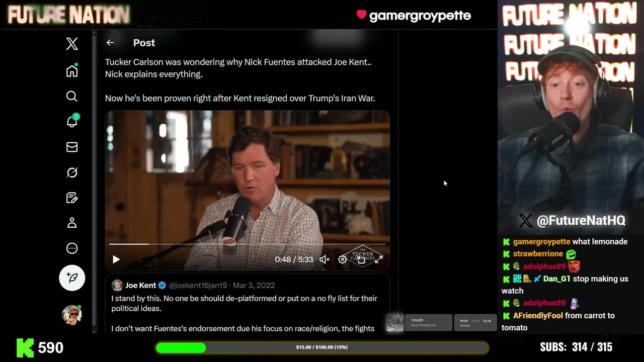The image size is (644, 362).
Task: Go to the Home feed icon
Action: [x=72, y=71]
